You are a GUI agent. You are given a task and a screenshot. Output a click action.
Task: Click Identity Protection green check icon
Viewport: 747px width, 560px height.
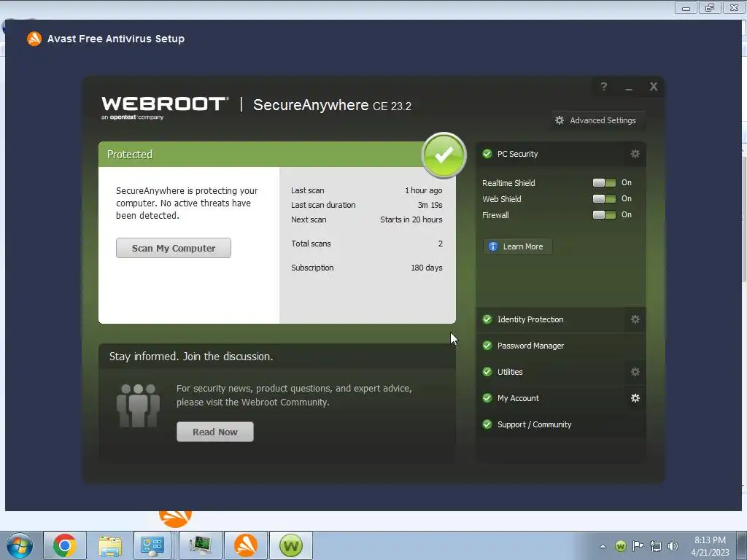click(x=487, y=319)
